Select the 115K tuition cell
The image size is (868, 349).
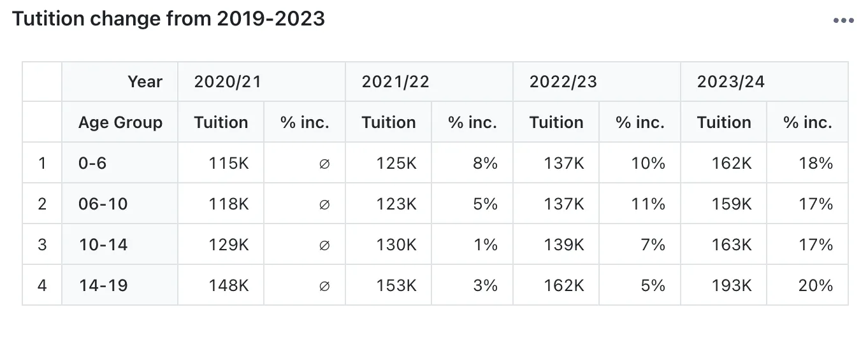221,162
